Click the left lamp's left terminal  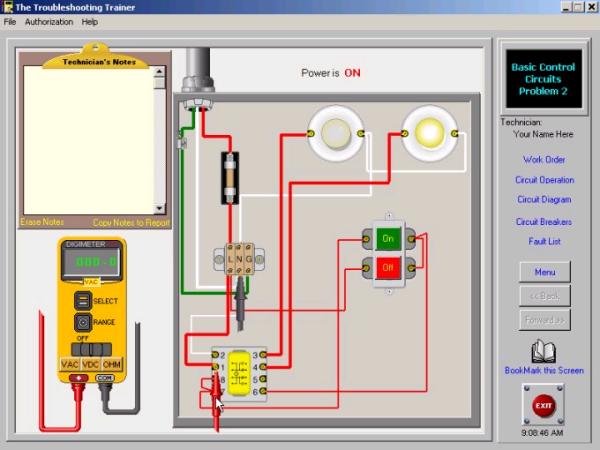[x=311, y=134]
